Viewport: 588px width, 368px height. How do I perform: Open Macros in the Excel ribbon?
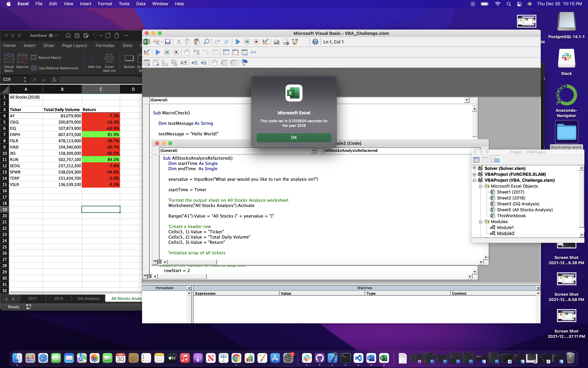click(22, 61)
